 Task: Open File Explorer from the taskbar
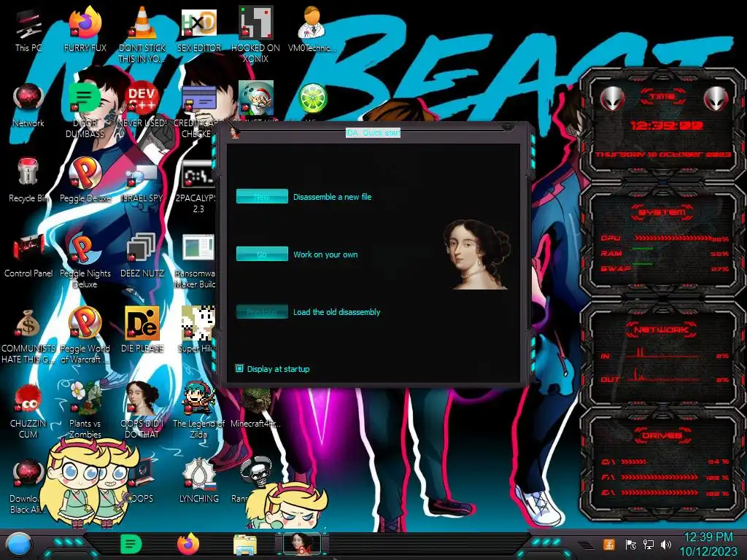[x=245, y=545]
